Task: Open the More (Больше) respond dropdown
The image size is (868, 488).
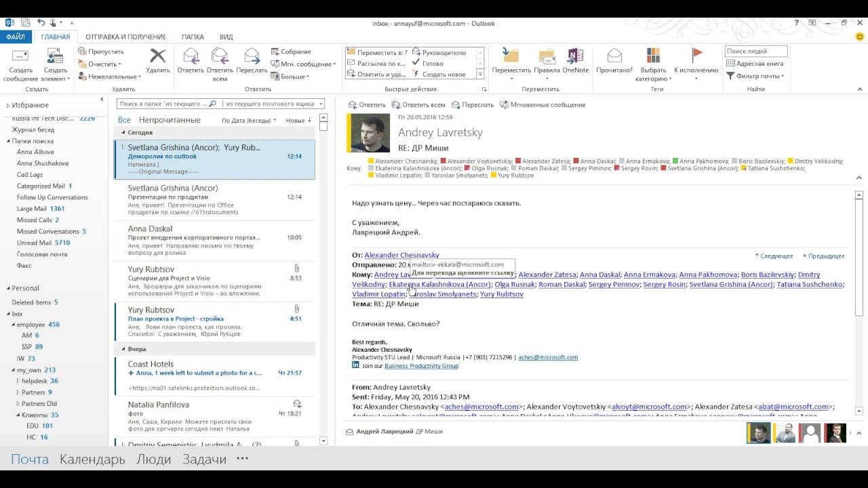Action: (x=290, y=77)
